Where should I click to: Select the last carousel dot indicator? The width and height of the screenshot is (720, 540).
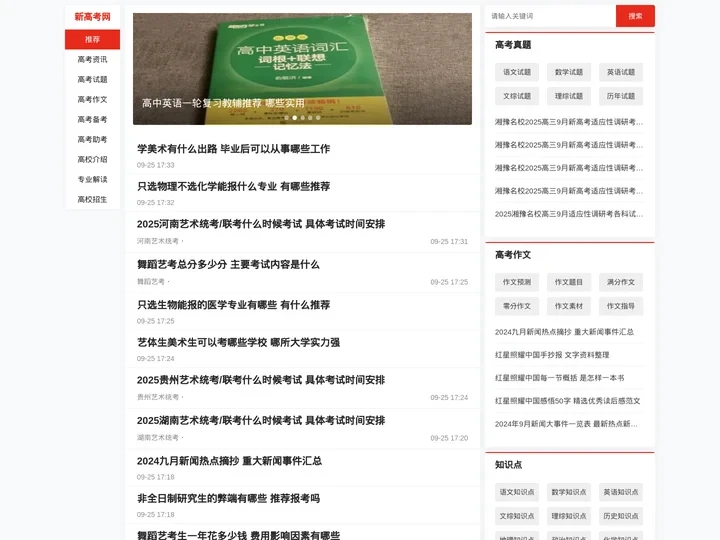click(x=318, y=118)
